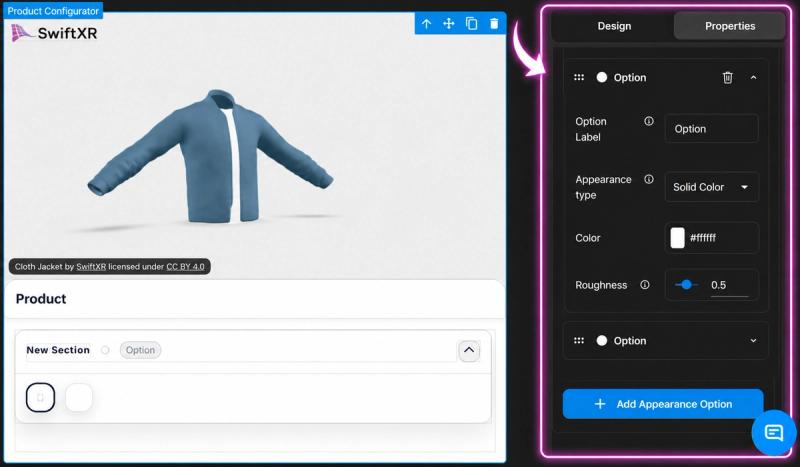This screenshot has width=800, height=467.
Task: Click the small circle beside New Section
Action: coord(105,350)
